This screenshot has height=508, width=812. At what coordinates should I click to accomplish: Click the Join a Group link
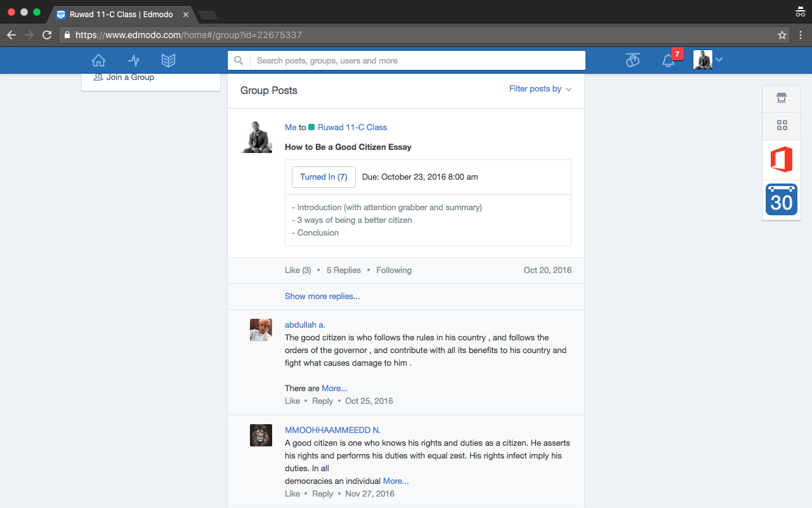tap(129, 77)
